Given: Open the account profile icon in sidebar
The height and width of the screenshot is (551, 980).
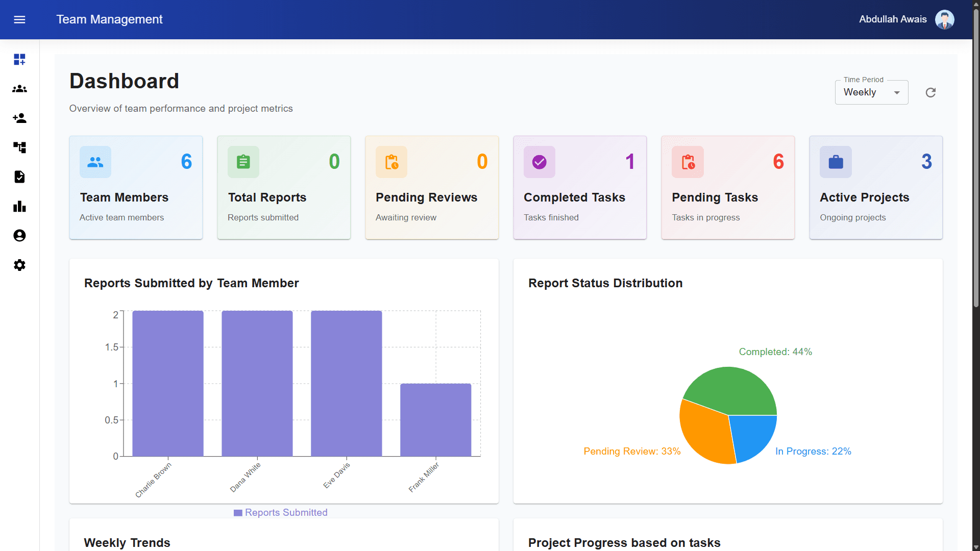Looking at the screenshot, I should tap(19, 236).
